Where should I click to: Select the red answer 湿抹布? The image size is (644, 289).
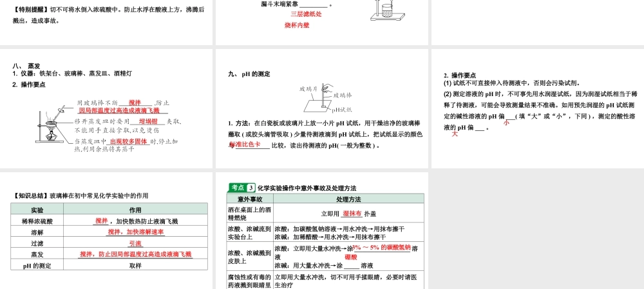[x=352, y=214]
